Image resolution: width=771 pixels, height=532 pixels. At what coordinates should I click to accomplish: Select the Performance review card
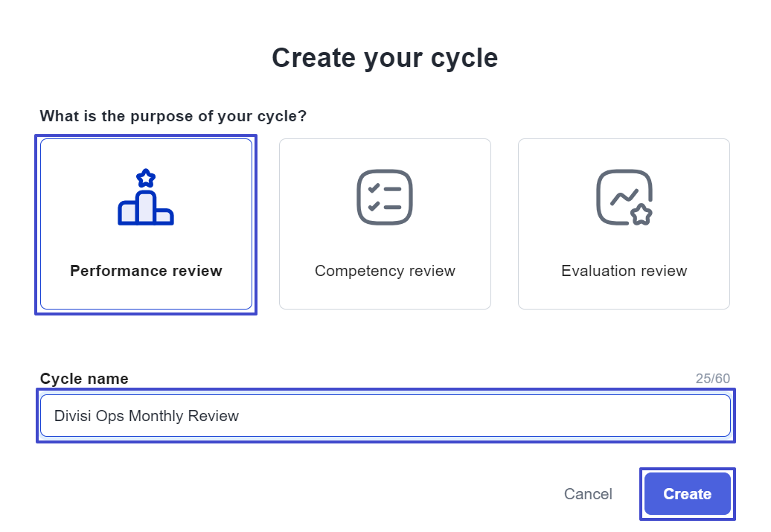click(146, 223)
